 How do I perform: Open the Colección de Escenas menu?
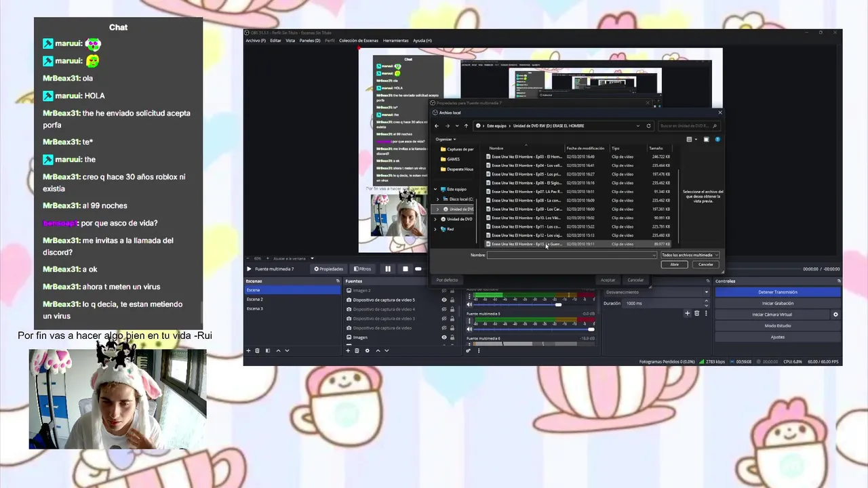(x=359, y=41)
